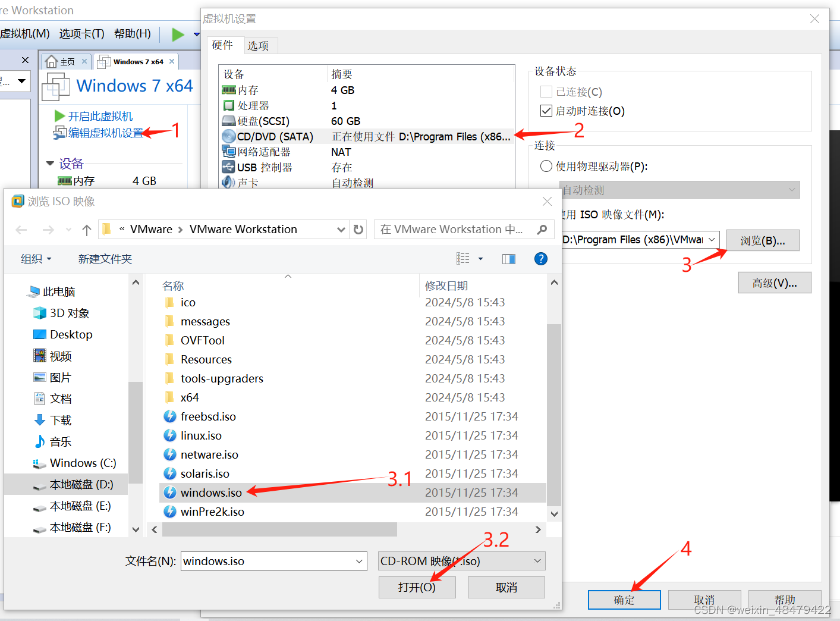The height and width of the screenshot is (621, 840).
Task: Select freebsd.iso file icon
Action: [170, 416]
